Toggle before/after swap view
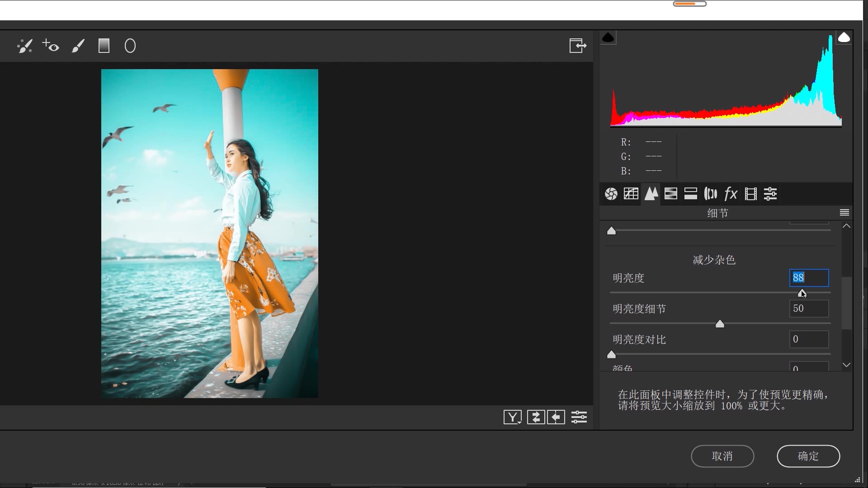The image size is (868, 488). 536,417
